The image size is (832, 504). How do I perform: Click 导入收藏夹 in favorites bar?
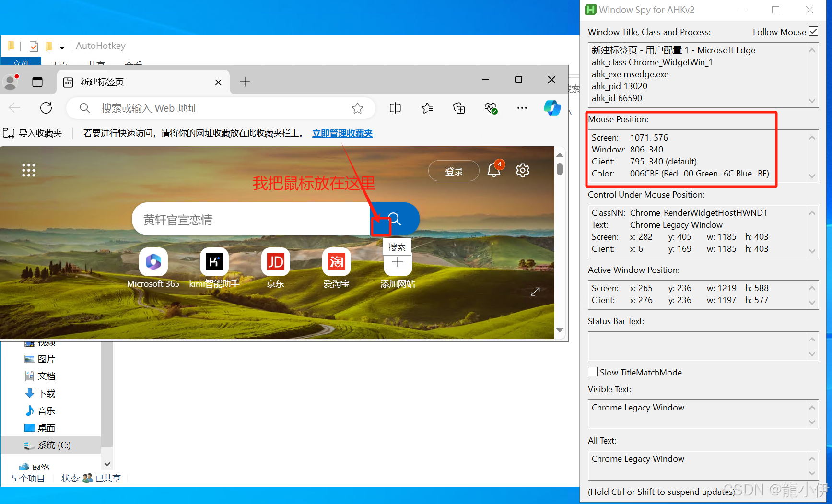pyautogui.click(x=33, y=133)
